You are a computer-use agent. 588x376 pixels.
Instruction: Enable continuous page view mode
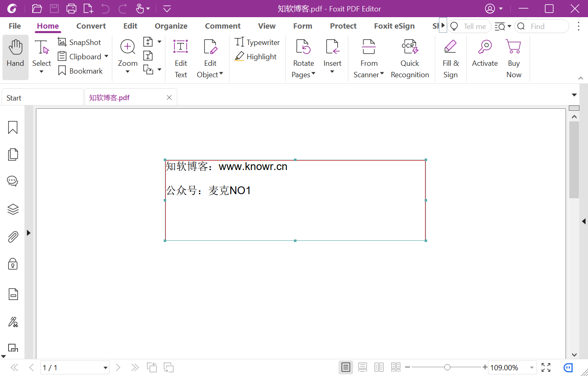362,367
